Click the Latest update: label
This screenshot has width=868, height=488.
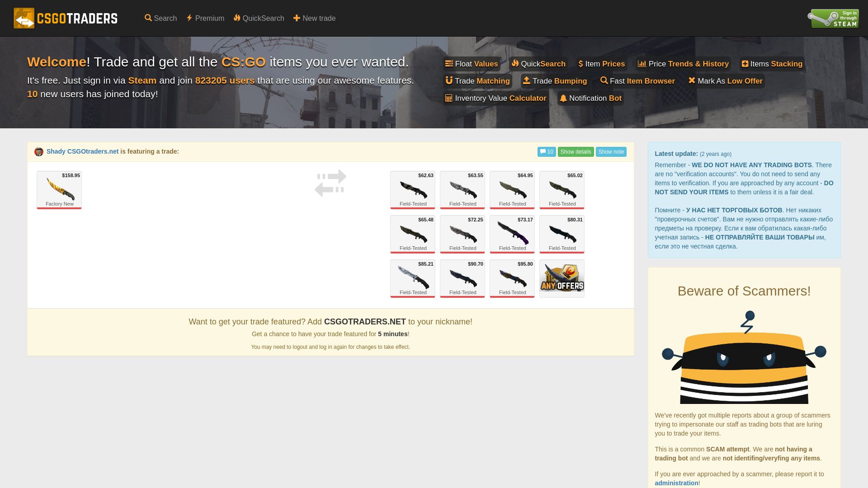[676, 154]
